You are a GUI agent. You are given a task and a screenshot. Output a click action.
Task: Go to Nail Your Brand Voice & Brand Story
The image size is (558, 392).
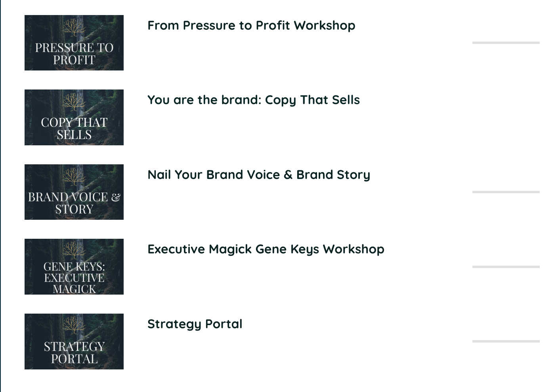click(259, 175)
